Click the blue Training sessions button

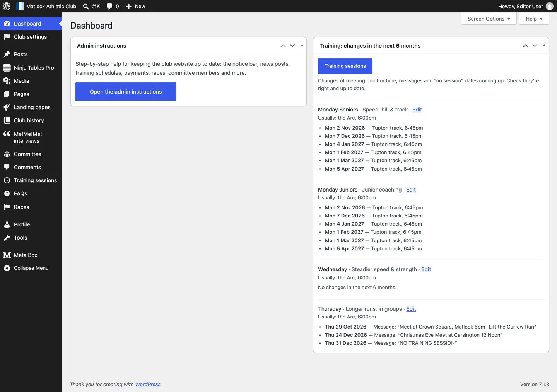[x=345, y=66]
